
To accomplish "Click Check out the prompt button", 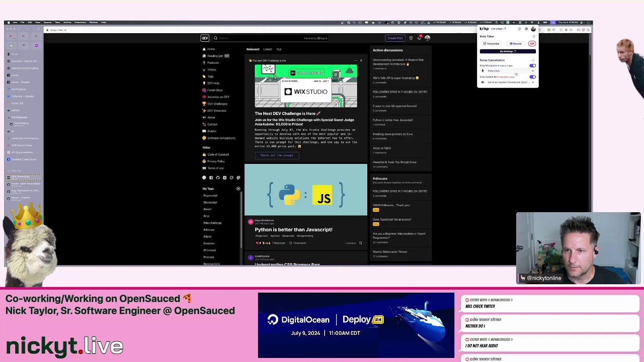I will pos(277,155).
